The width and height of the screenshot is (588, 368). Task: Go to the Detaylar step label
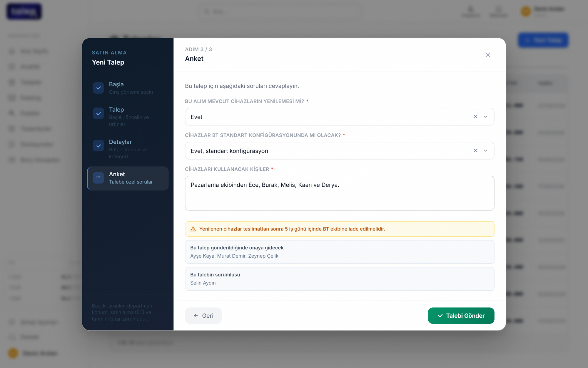point(120,142)
